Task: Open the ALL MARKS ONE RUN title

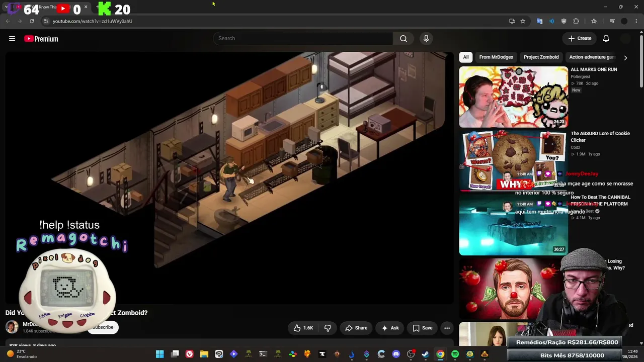Action: click(594, 69)
